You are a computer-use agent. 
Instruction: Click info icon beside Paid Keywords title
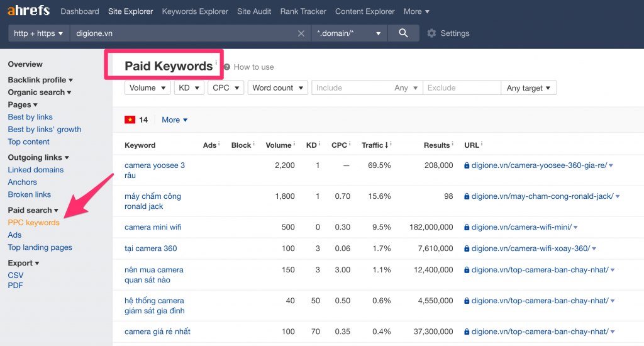point(216,63)
